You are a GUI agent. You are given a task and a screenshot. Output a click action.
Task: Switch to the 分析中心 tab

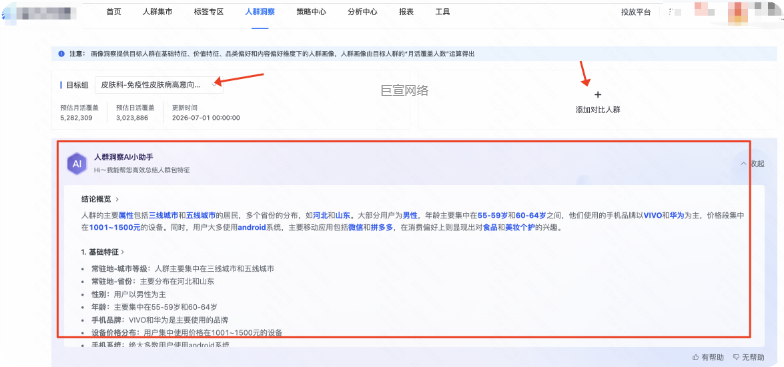(362, 12)
